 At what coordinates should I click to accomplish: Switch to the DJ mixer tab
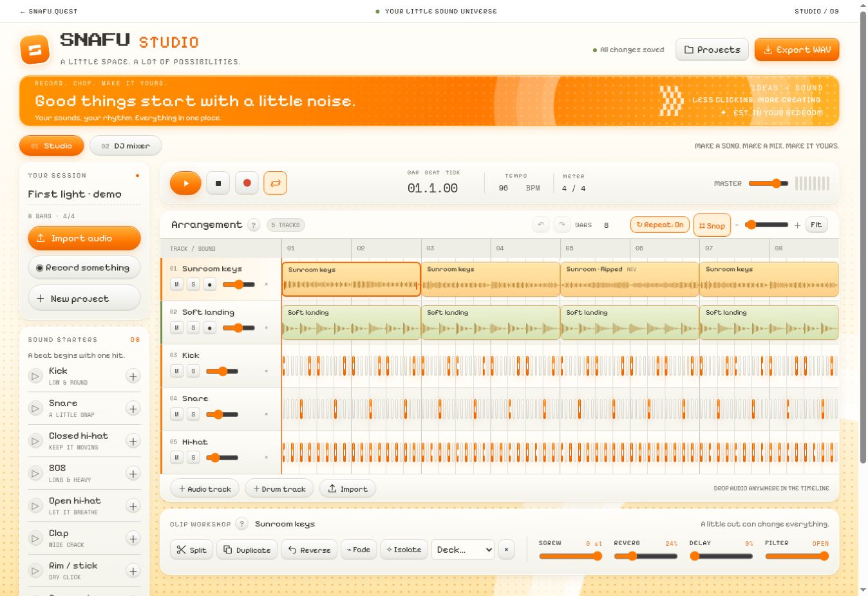126,146
